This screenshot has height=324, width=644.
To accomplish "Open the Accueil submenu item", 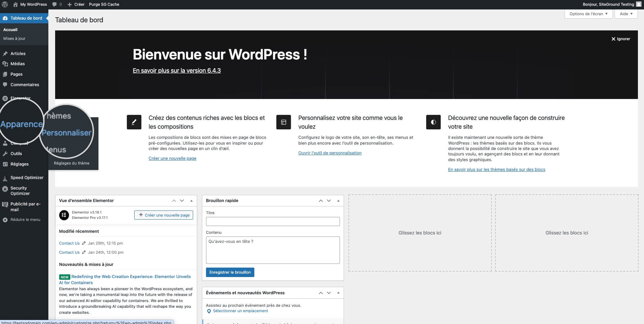I will coord(10,29).
